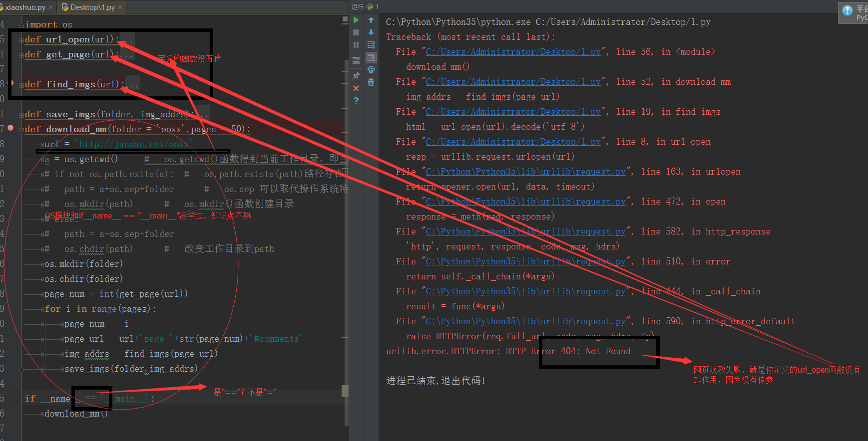Viewport: 868px width, 441px height.
Task: Pin the run tab with the pushpin icon
Action: click(356, 76)
